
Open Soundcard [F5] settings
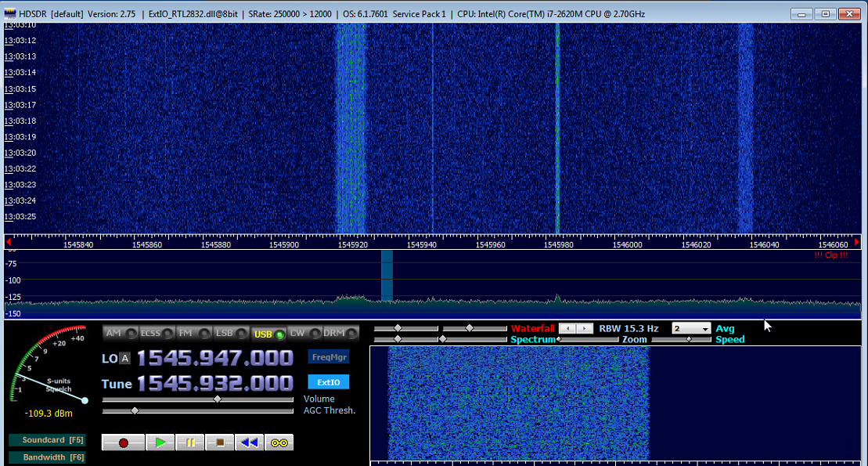(x=46, y=440)
